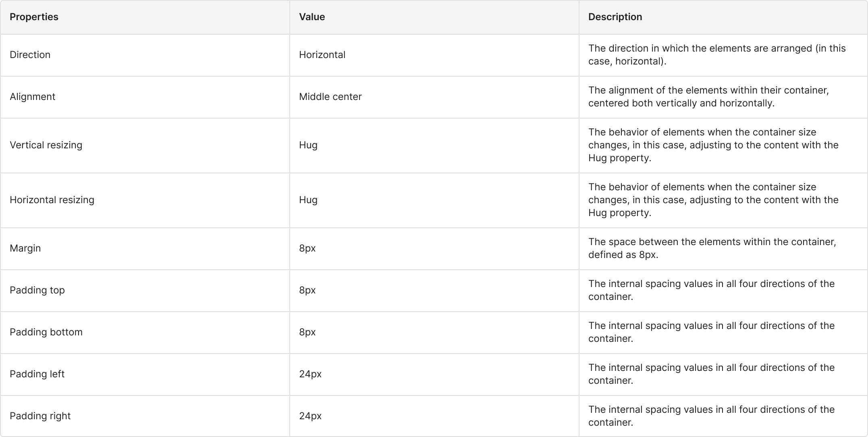Image resolution: width=868 pixels, height=437 pixels.
Task: Click the Horizontal value cell
Action: pos(322,55)
